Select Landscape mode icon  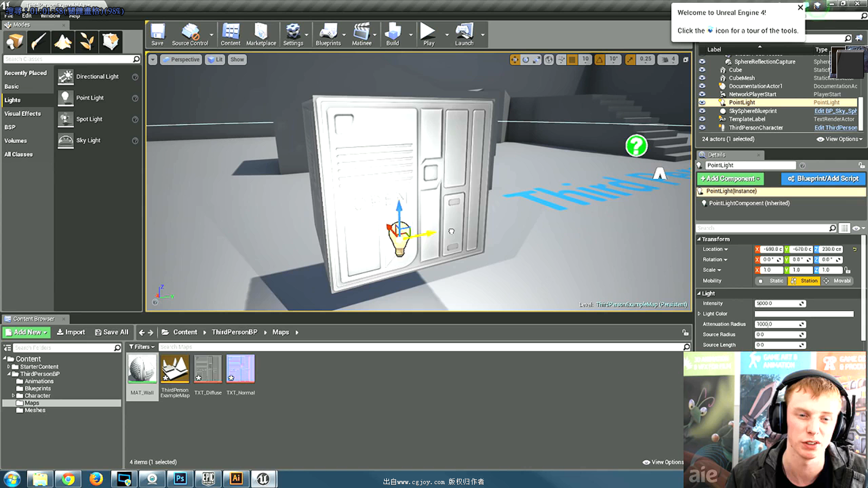click(63, 41)
